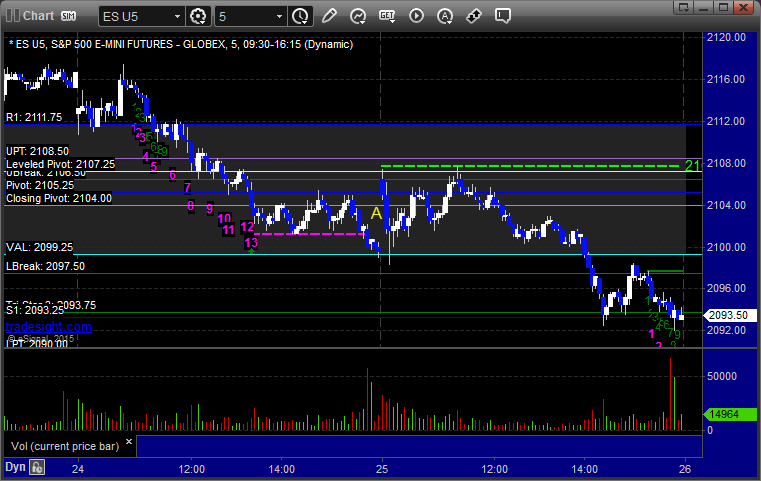Click the 24 date label on time axis

(78, 469)
